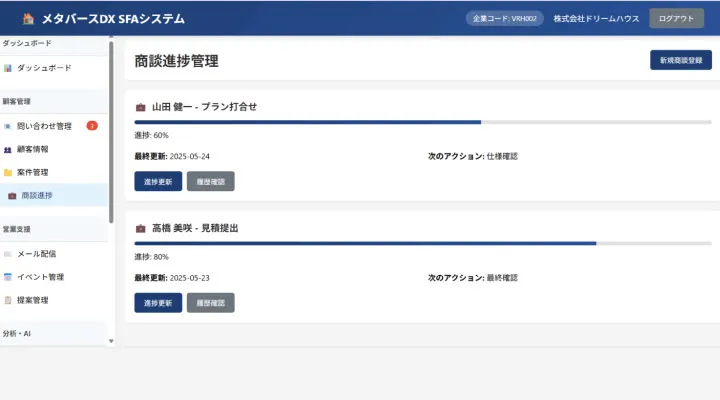Click the 案件管理 folder icon
Screen dimensions: 720x400
coord(8,173)
